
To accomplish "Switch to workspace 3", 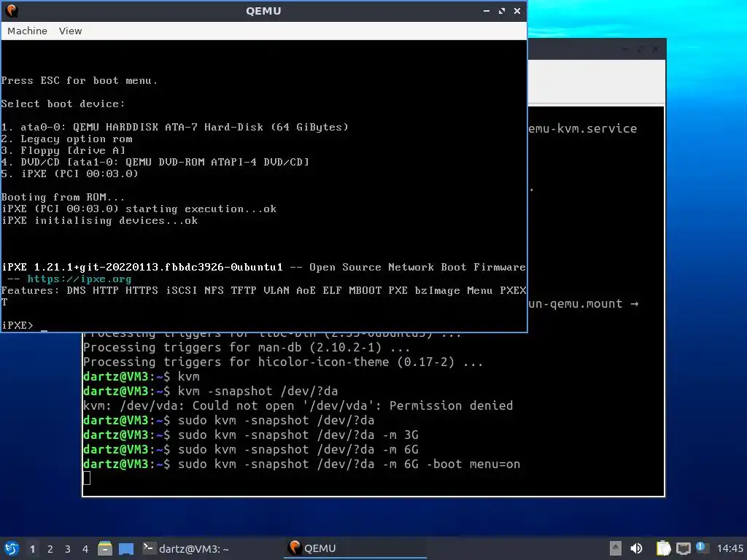I will (68, 549).
